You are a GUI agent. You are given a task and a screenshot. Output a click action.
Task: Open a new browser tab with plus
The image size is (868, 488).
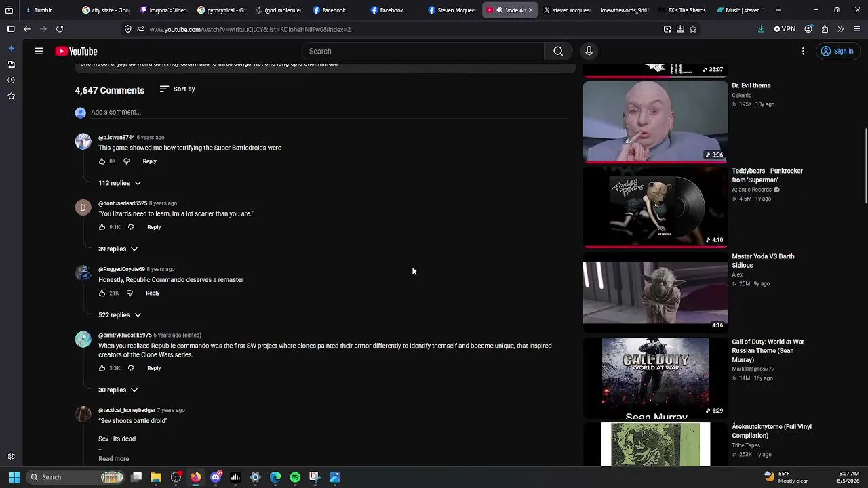pyautogui.click(x=778, y=10)
